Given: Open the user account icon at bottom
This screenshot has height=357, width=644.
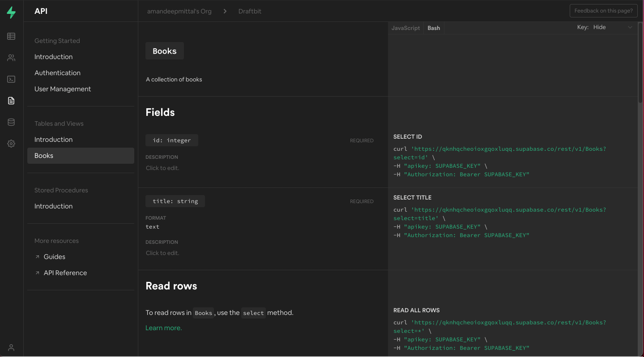Looking at the screenshot, I should [11, 348].
